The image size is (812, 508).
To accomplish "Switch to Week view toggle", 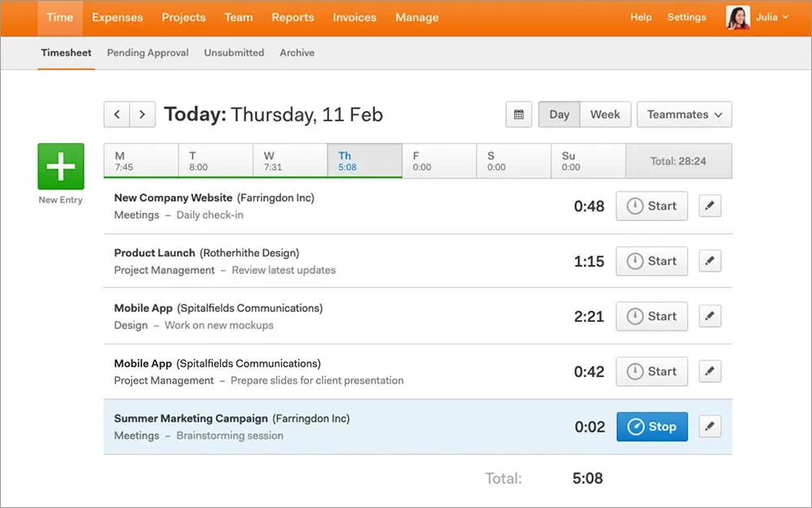I will tap(605, 115).
